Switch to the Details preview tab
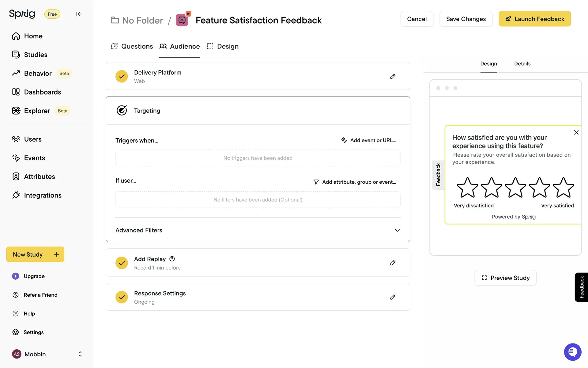This screenshot has height=368, width=588. (522, 64)
